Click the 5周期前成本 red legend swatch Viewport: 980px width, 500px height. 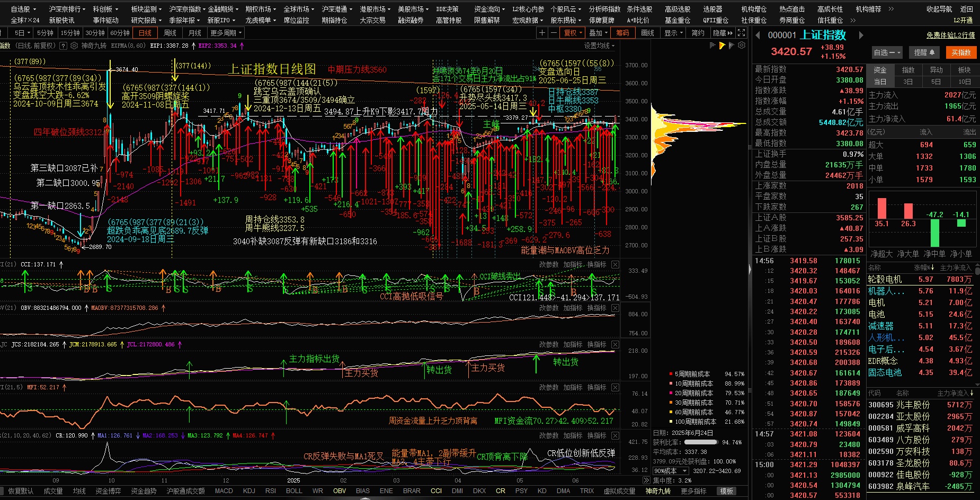[x=671, y=374]
